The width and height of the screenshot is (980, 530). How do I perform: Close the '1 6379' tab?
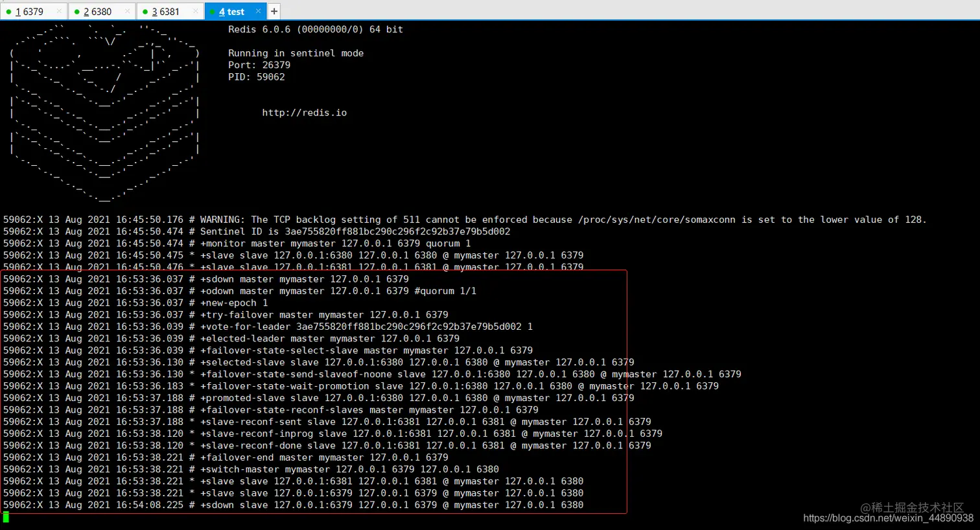[59, 11]
